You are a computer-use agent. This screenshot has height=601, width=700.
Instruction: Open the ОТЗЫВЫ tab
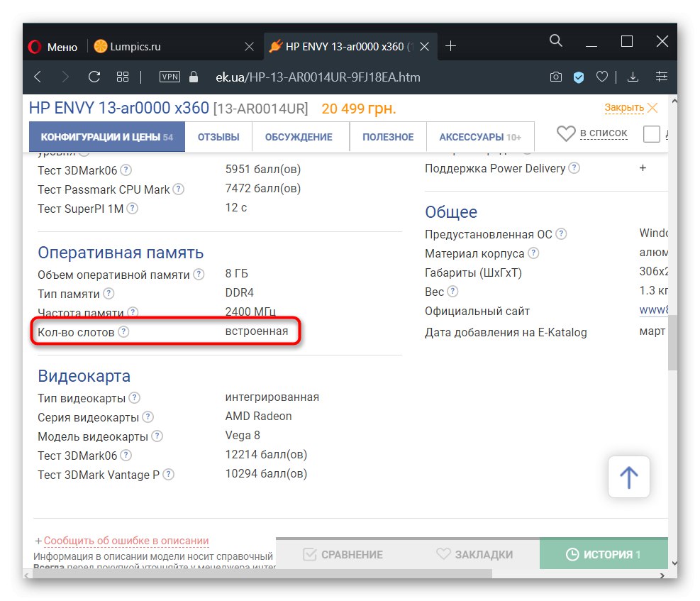pyautogui.click(x=218, y=137)
